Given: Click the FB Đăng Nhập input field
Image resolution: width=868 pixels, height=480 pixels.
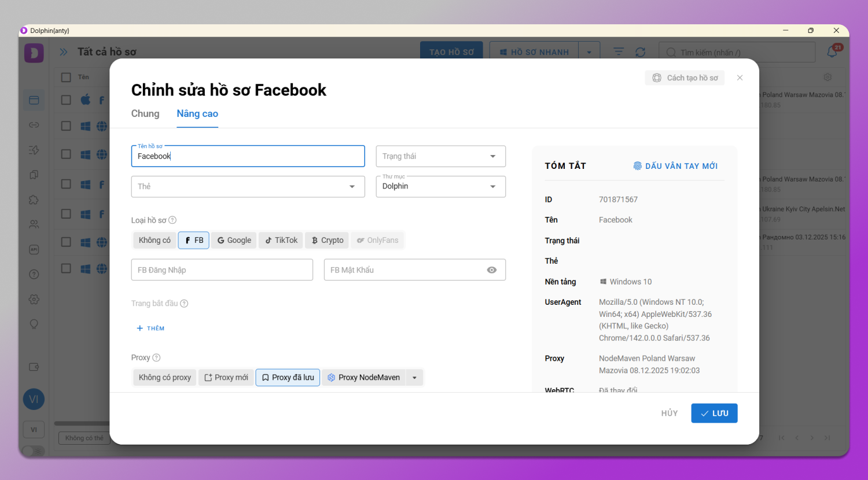Looking at the screenshot, I should [222, 270].
